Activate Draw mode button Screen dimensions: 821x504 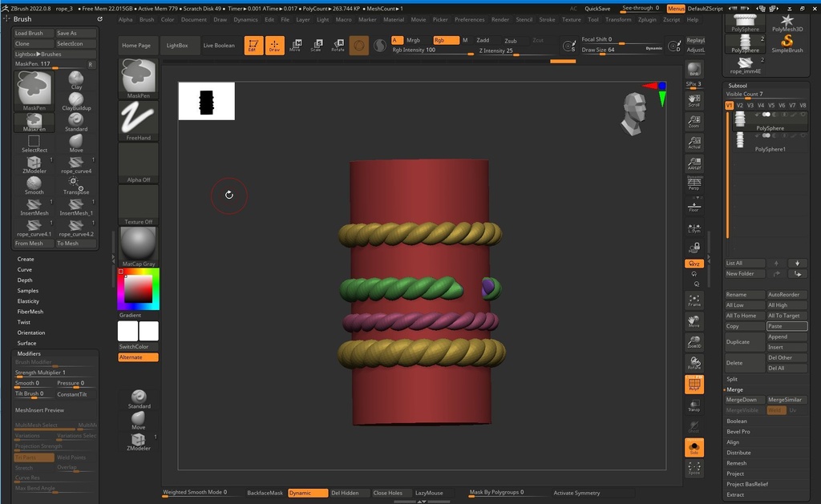[x=274, y=46]
